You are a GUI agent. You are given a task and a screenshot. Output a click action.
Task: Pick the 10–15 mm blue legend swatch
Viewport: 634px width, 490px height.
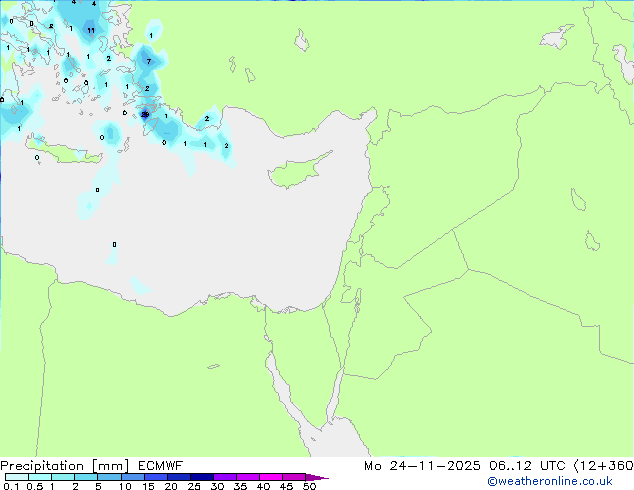coord(133,477)
